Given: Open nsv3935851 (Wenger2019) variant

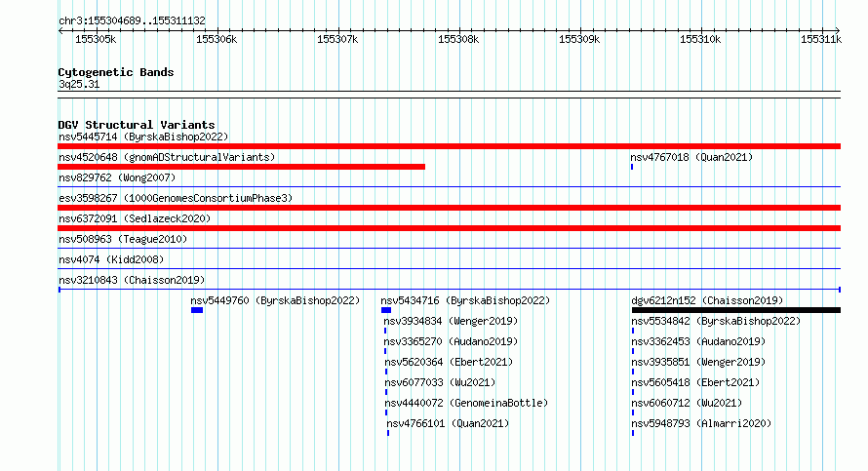Looking at the screenshot, I should click(x=698, y=362).
